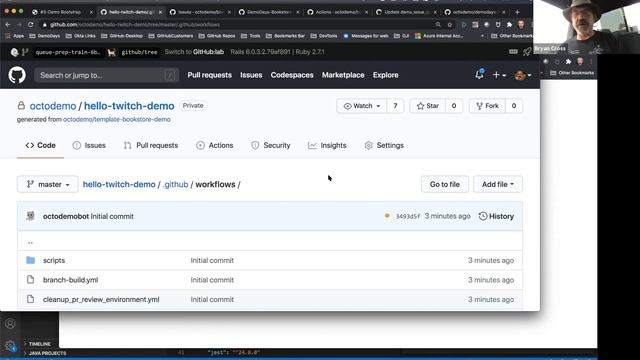Open the hello-twitch-demo repository title link
640x360 pixels.
click(129, 106)
